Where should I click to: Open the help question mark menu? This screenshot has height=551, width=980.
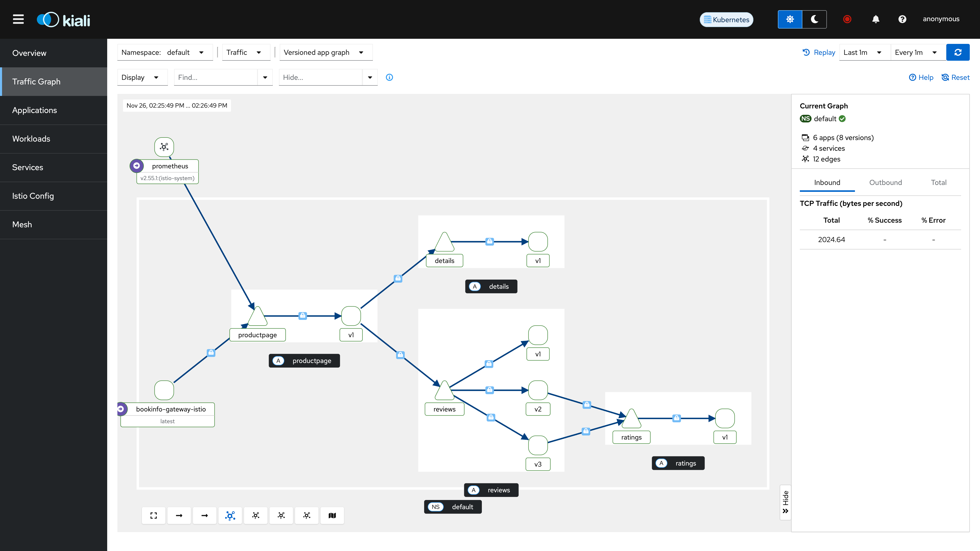pos(902,19)
